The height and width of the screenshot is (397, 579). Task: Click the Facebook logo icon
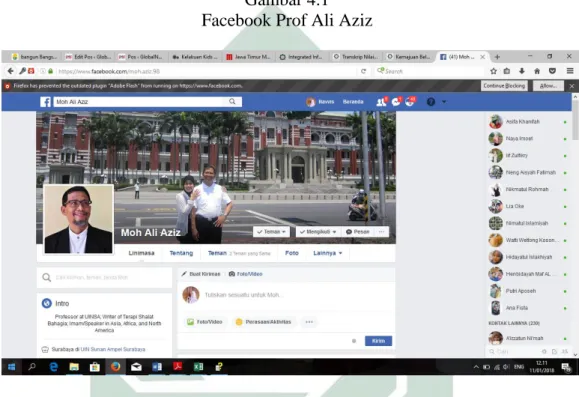click(x=45, y=102)
